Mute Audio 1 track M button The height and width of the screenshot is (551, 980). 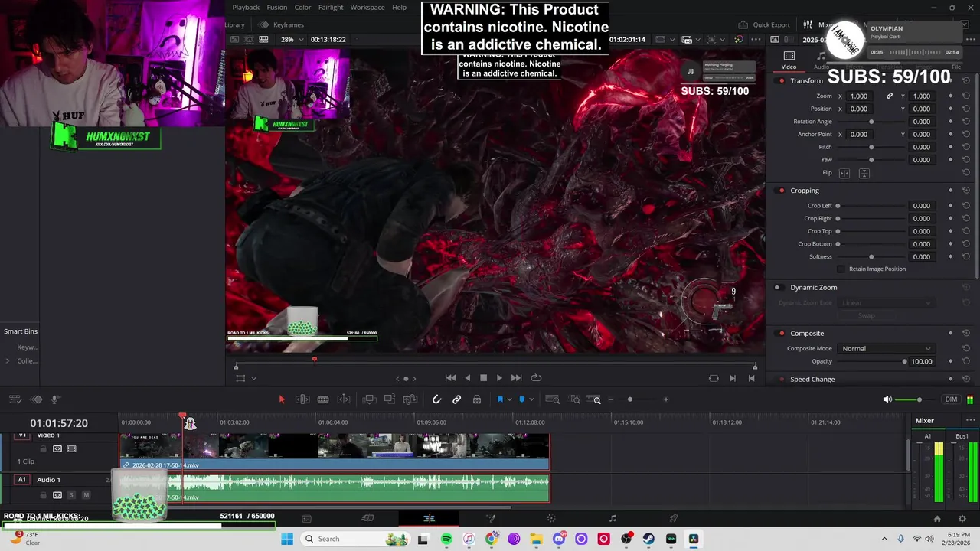(86, 495)
